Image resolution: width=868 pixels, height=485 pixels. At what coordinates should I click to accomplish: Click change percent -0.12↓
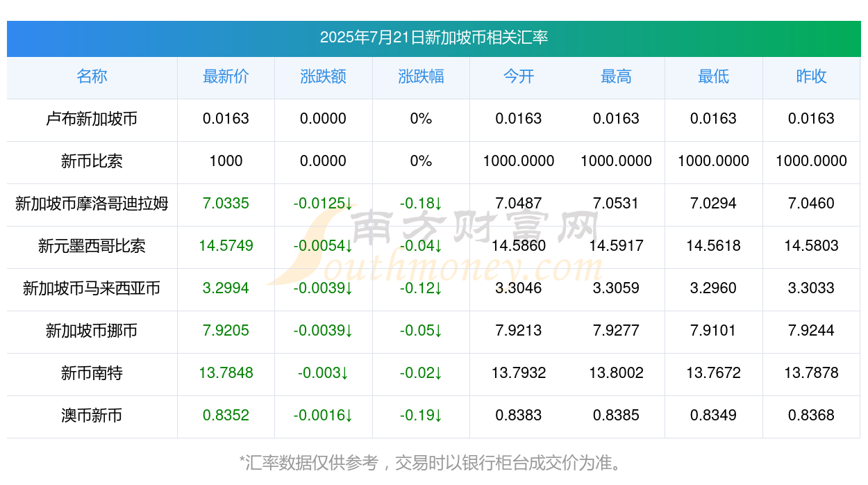coord(421,288)
